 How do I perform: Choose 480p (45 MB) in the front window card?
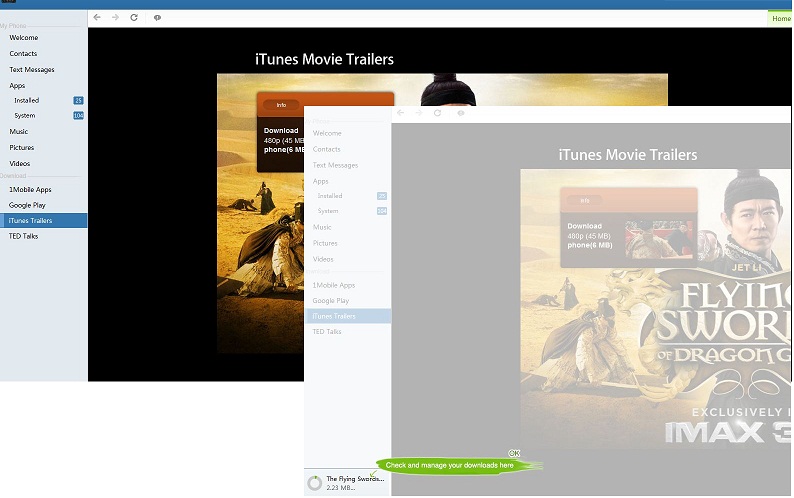coord(589,236)
